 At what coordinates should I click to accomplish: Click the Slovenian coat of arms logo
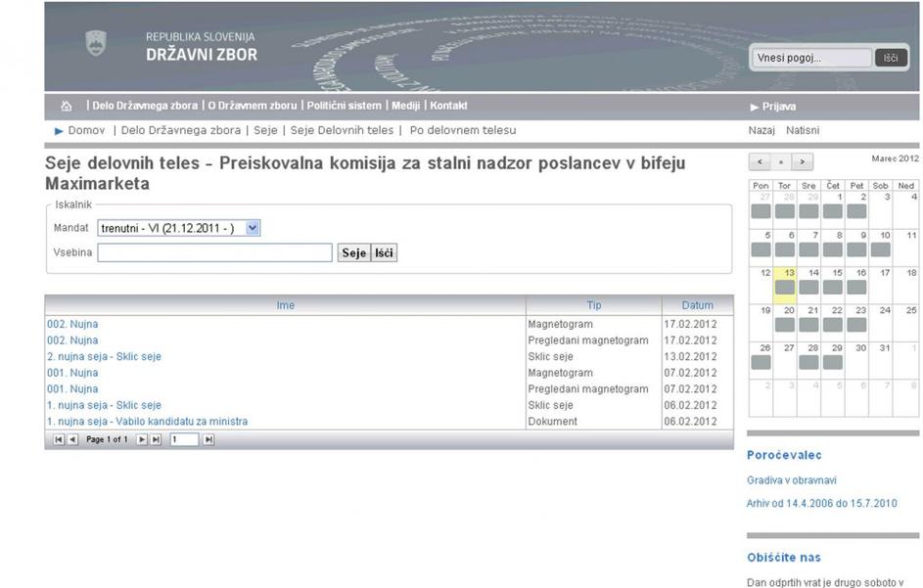click(x=95, y=44)
